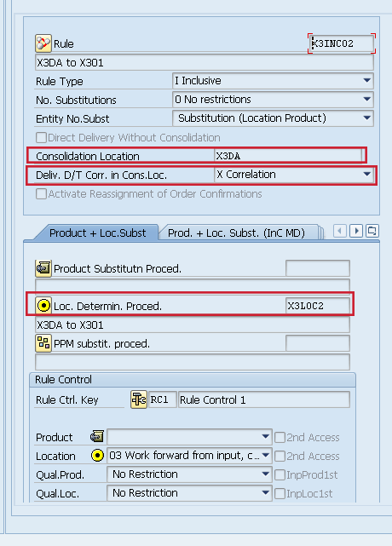Switch to Prod. + Loc. Subst. (InC MD) tab
The image size is (392, 546).
(x=236, y=233)
